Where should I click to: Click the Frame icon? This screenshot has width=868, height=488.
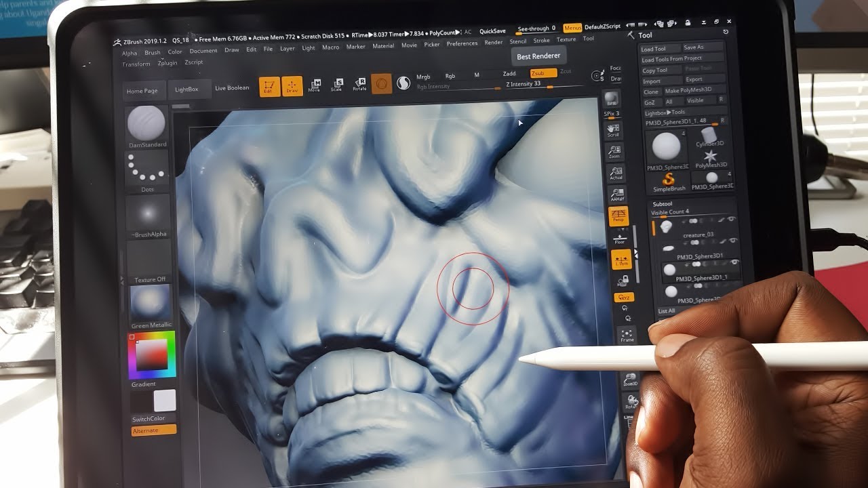click(x=627, y=335)
